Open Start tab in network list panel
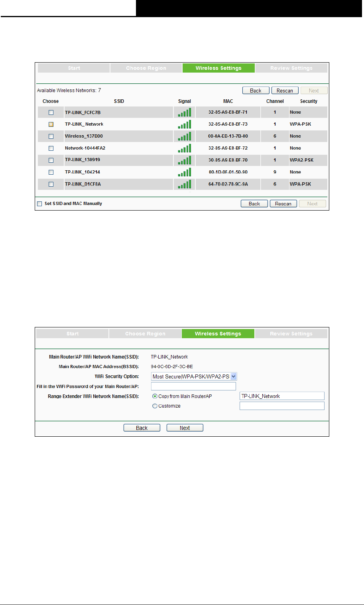 click(74, 68)
